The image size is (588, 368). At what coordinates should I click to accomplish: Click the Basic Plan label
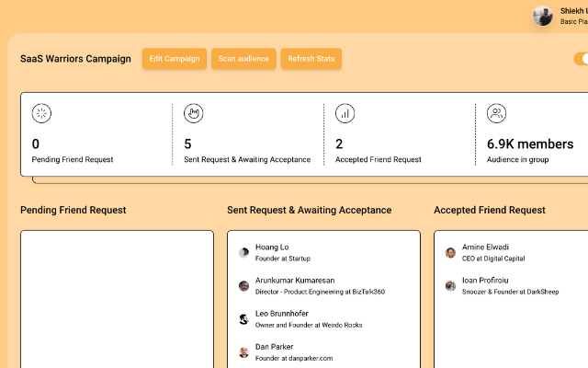573,22
